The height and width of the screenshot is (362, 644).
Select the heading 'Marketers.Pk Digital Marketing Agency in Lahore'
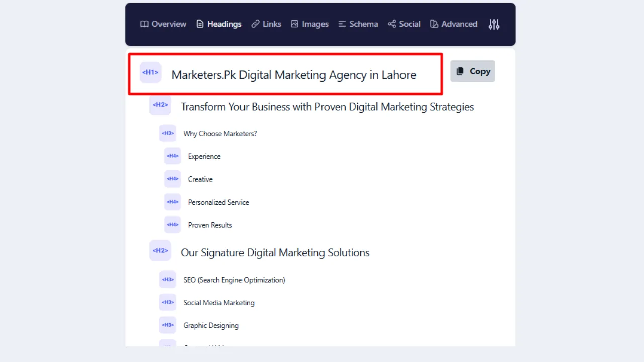(294, 75)
